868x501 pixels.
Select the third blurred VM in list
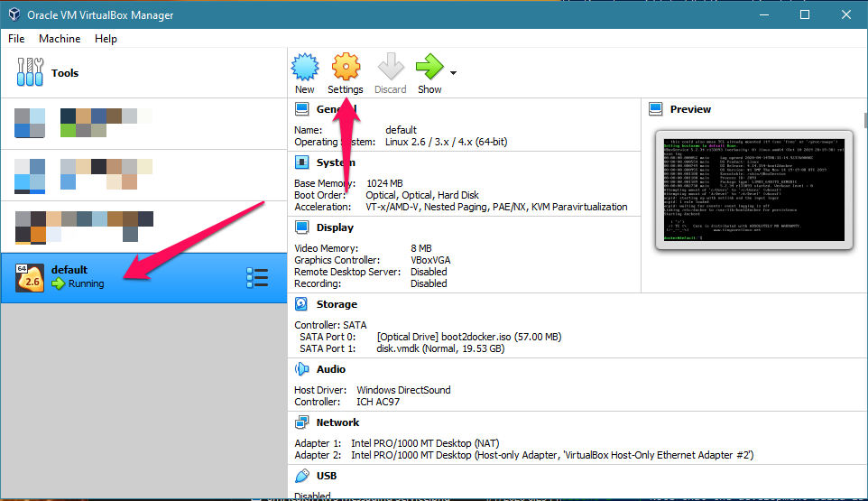click(x=143, y=227)
